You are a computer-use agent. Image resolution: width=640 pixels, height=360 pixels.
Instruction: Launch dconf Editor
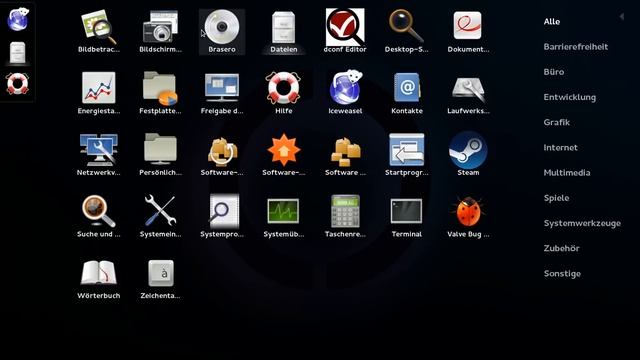[x=345, y=32]
